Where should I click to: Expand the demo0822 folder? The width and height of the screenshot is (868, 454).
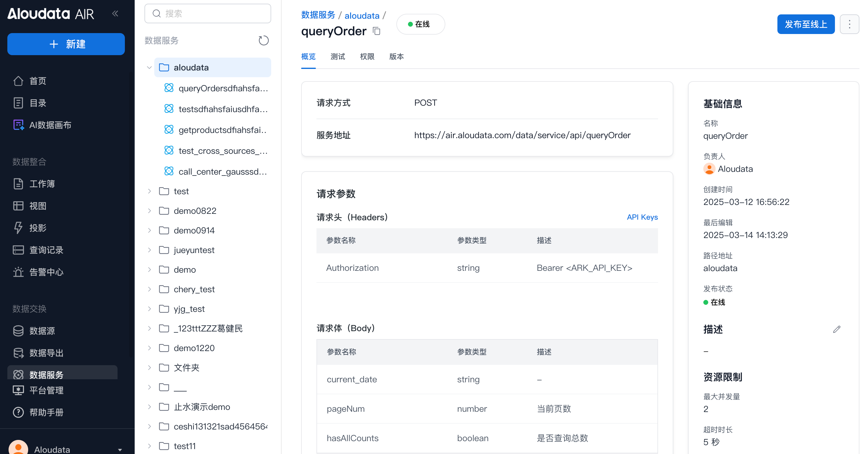(149, 211)
